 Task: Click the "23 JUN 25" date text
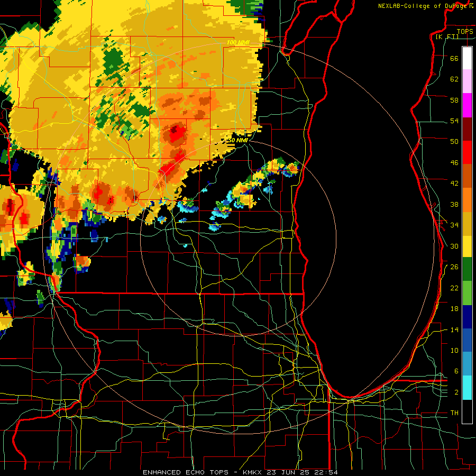pyautogui.click(x=288, y=472)
